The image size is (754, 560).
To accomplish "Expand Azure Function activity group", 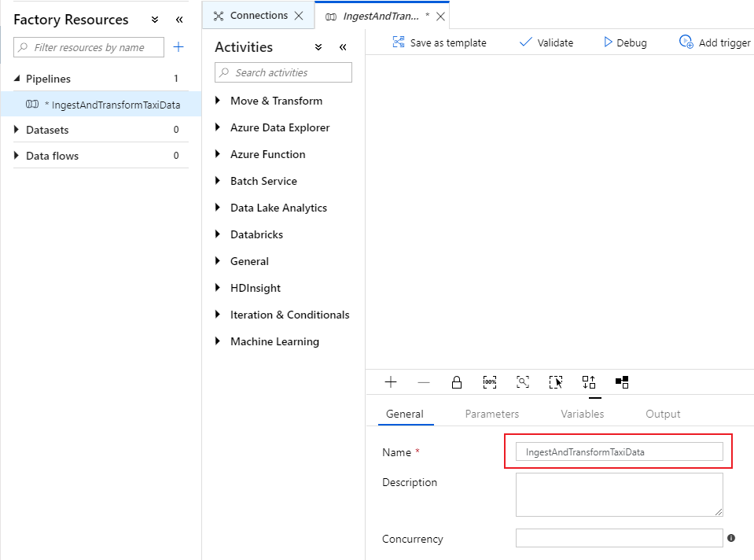I will point(218,154).
